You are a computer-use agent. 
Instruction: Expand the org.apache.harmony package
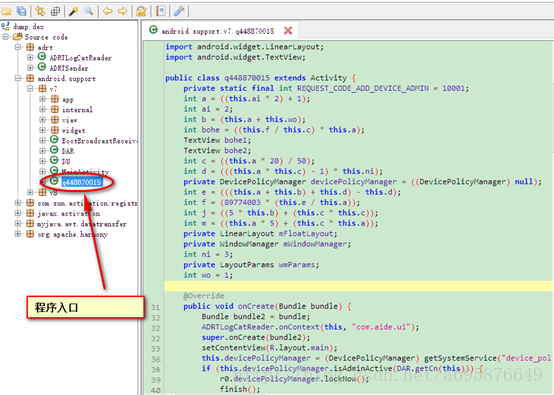(x=18, y=234)
